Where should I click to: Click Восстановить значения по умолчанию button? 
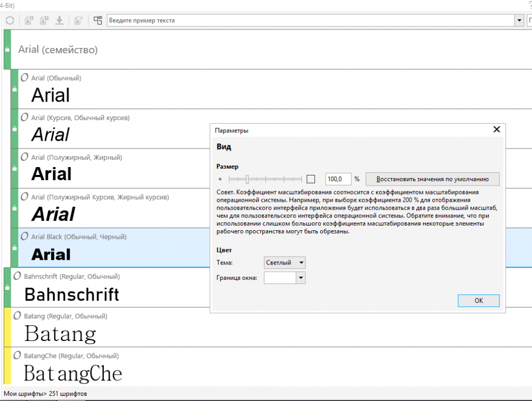pyautogui.click(x=432, y=179)
